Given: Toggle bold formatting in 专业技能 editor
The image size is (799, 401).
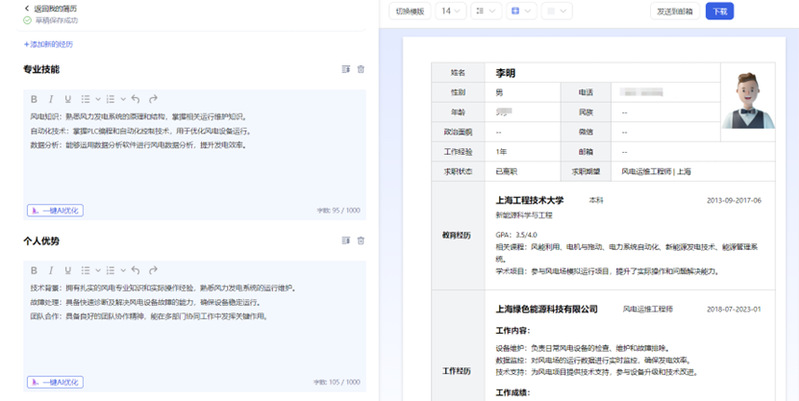Looking at the screenshot, I should [x=34, y=99].
